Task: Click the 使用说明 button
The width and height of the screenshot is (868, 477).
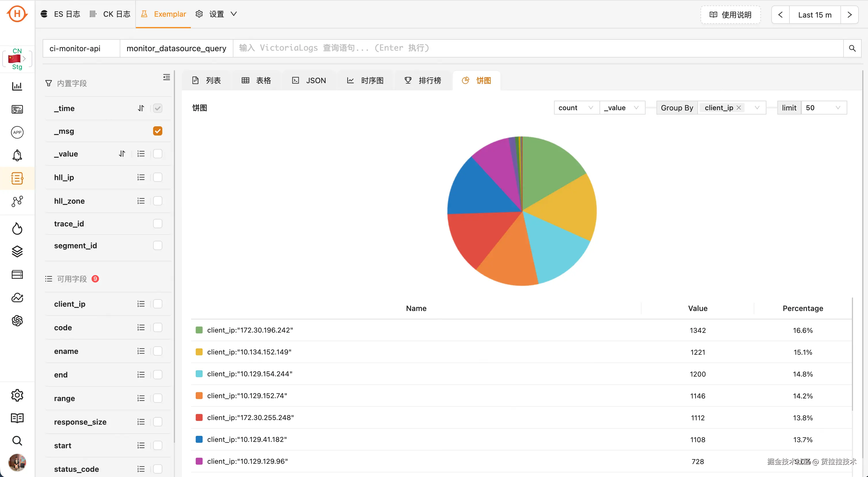Action: pyautogui.click(x=730, y=15)
